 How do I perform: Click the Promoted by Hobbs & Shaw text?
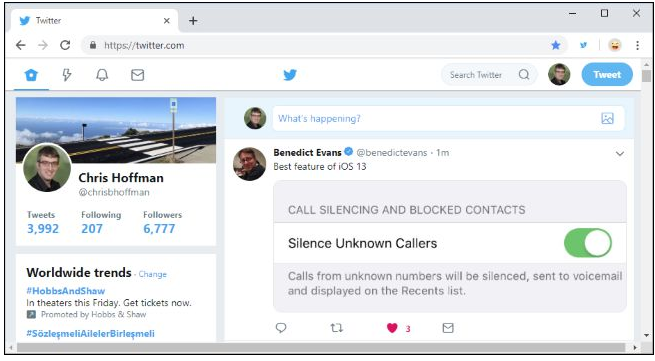click(94, 315)
